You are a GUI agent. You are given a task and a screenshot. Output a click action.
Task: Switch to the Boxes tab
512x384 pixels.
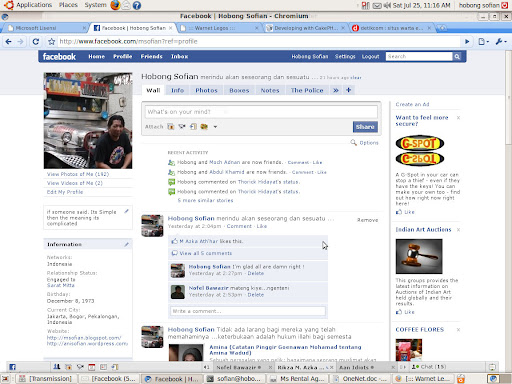coord(239,90)
